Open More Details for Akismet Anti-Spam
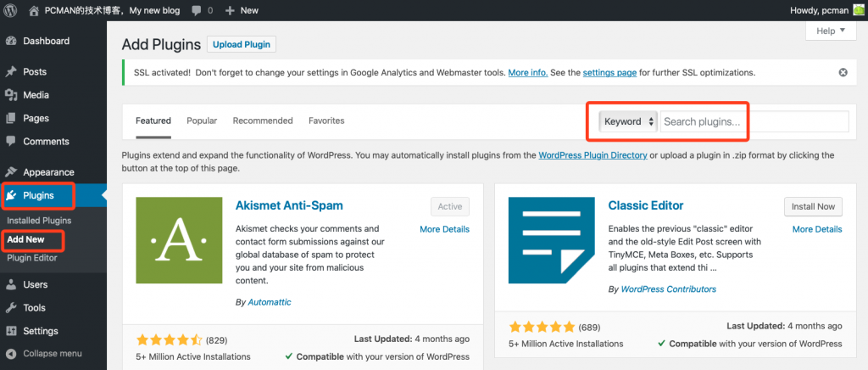Image resolution: width=868 pixels, height=370 pixels. coord(444,229)
